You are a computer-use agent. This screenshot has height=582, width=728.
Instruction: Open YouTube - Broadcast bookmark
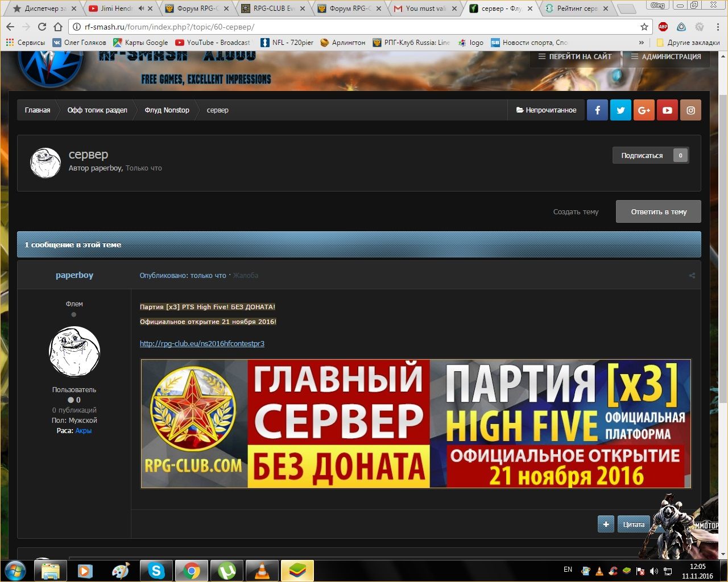[213, 43]
